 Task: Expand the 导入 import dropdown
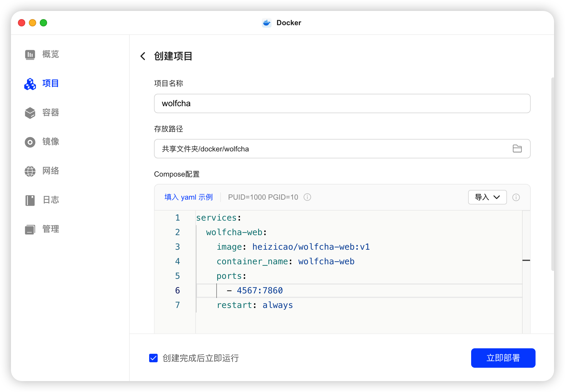coord(487,197)
